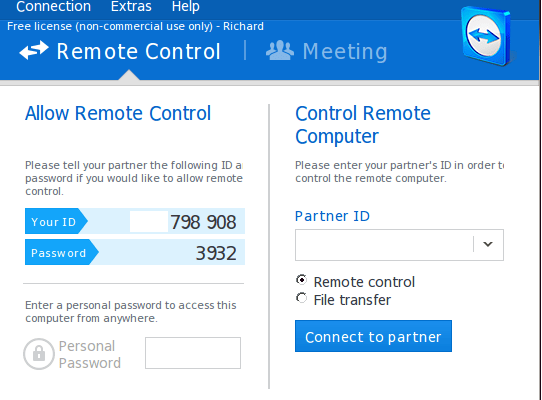Click the Personal Password input box
The width and height of the screenshot is (542, 400).
[193, 353]
